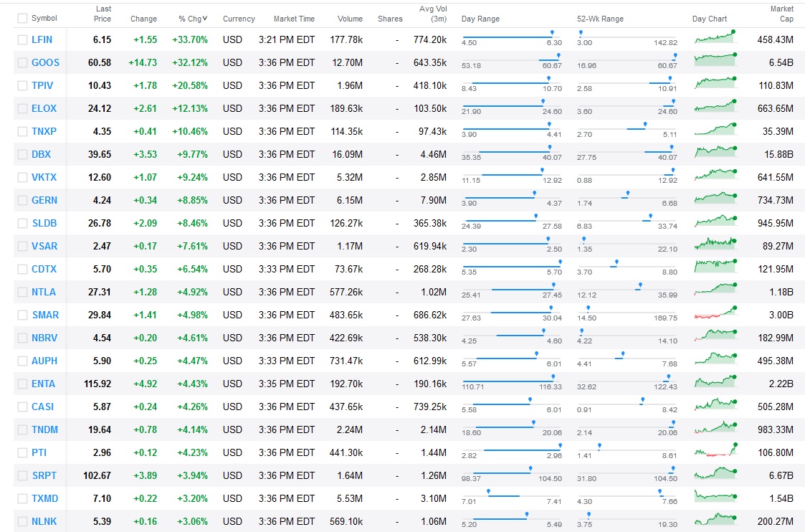Tick the checkbox for SRPT
Image resolution: width=805 pixels, height=532 pixels.
tap(22, 475)
